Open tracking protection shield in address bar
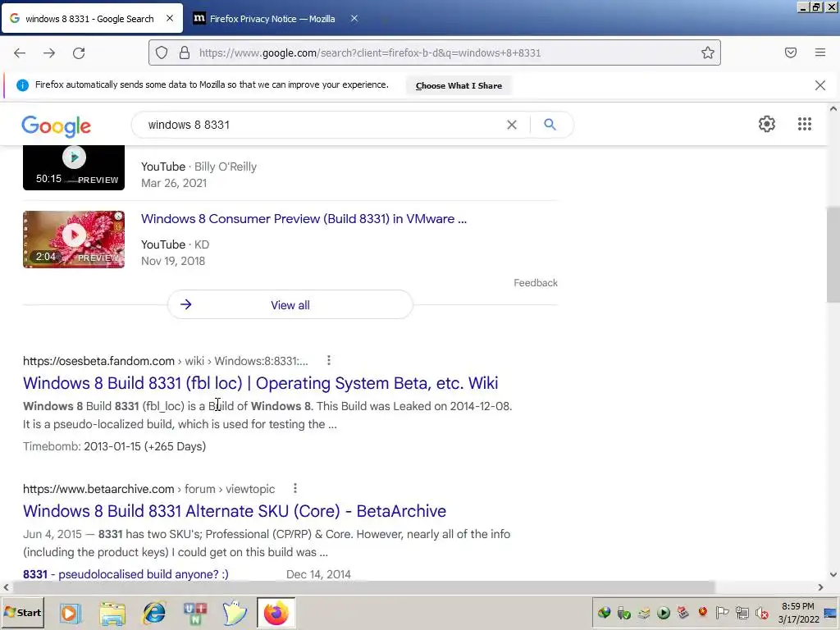The image size is (840, 630). pos(162,52)
